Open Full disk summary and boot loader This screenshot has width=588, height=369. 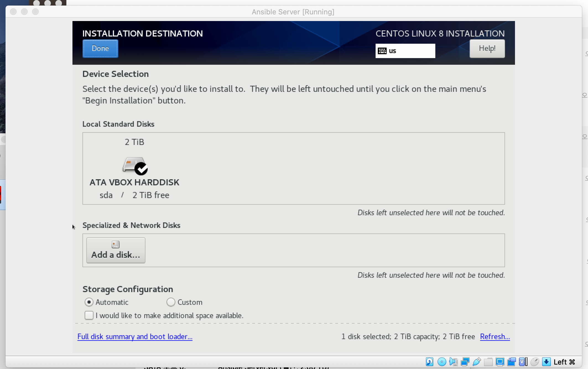point(135,337)
